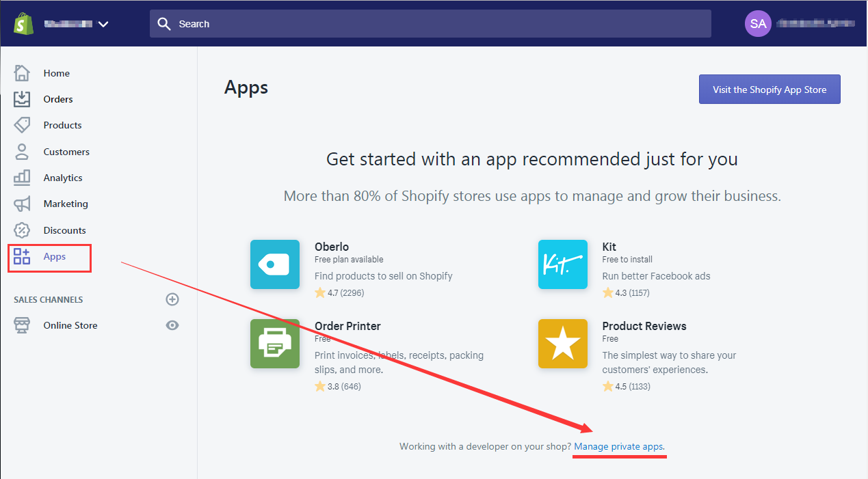Open Discounts in the sidebar

click(64, 230)
